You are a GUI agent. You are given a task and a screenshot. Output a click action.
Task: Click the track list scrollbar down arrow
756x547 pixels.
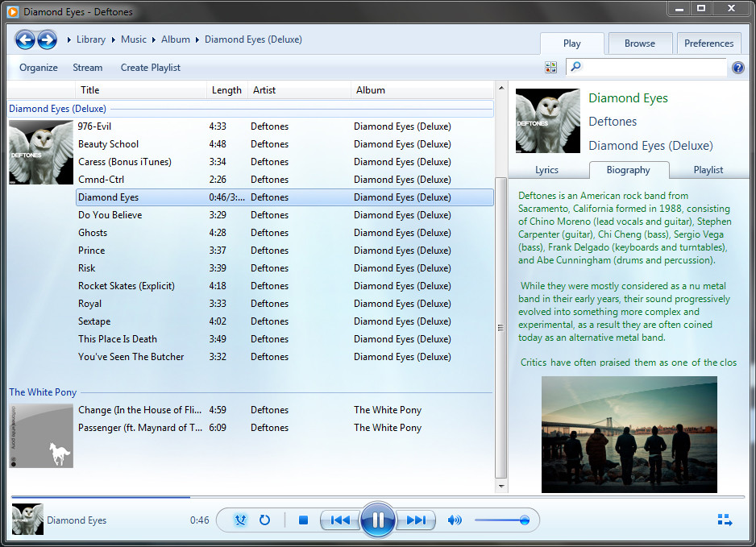point(501,487)
